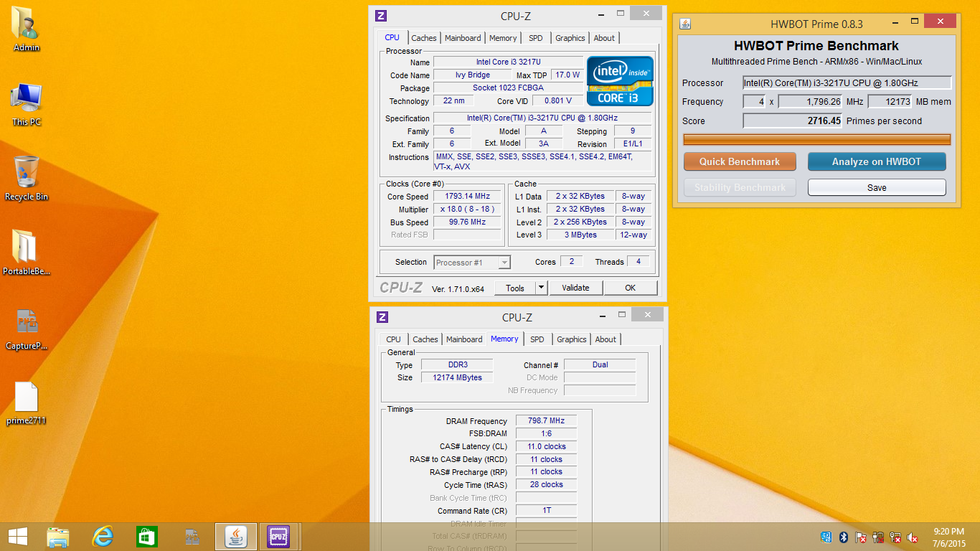Select the PortableBe... folder on the desktop
Image resolution: width=980 pixels, height=551 pixels.
tap(27, 253)
